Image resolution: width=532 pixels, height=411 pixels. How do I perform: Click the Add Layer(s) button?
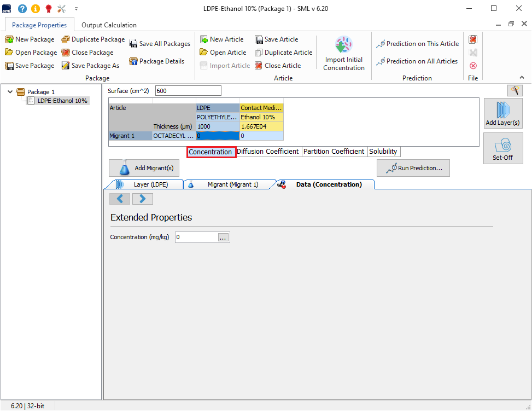502,113
